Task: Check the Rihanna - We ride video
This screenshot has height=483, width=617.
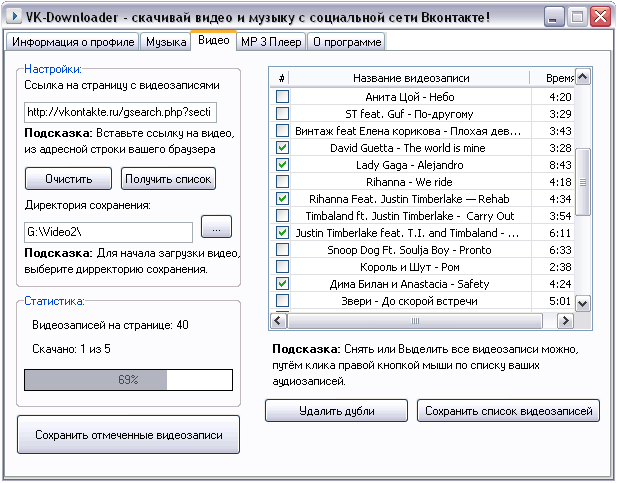Action: pos(282,181)
